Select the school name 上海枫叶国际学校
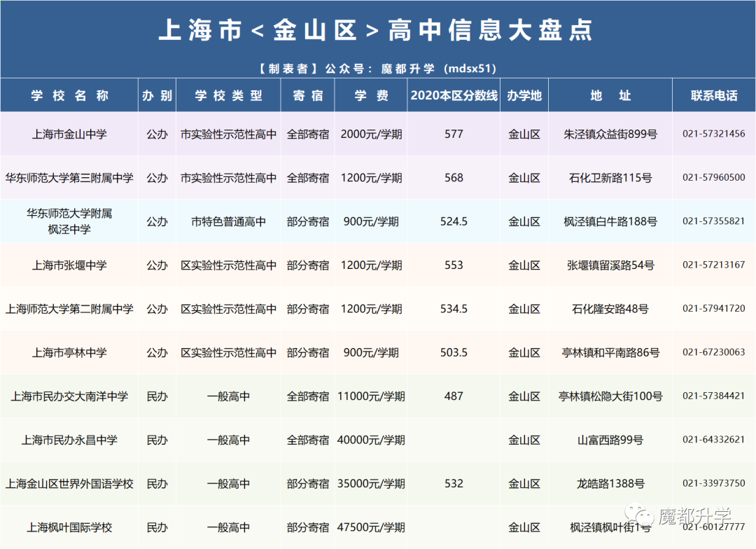This screenshot has height=549, width=756. click(x=69, y=527)
